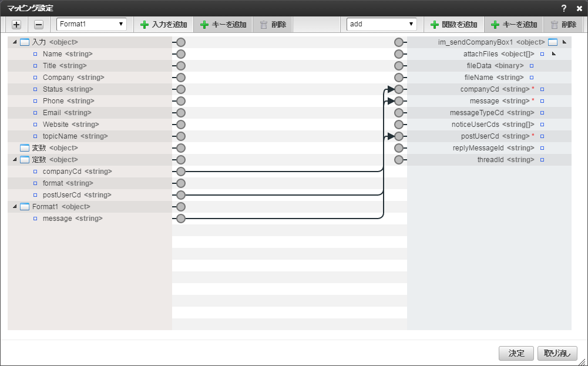Click the 決定 confirm button
The width and height of the screenshot is (588, 366).
click(x=516, y=353)
